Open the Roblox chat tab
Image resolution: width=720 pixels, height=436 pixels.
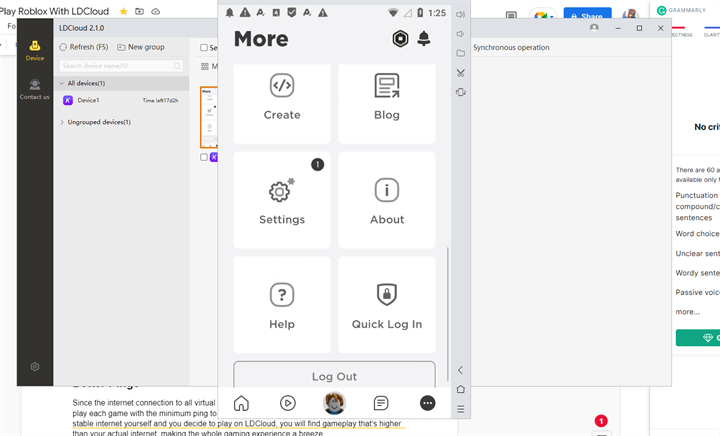[381, 403]
